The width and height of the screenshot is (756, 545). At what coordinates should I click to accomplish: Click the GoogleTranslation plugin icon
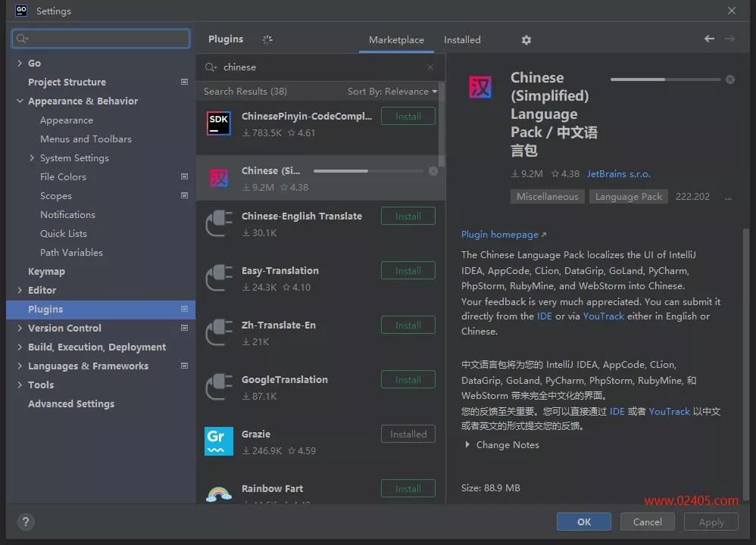pyautogui.click(x=219, y=387)
